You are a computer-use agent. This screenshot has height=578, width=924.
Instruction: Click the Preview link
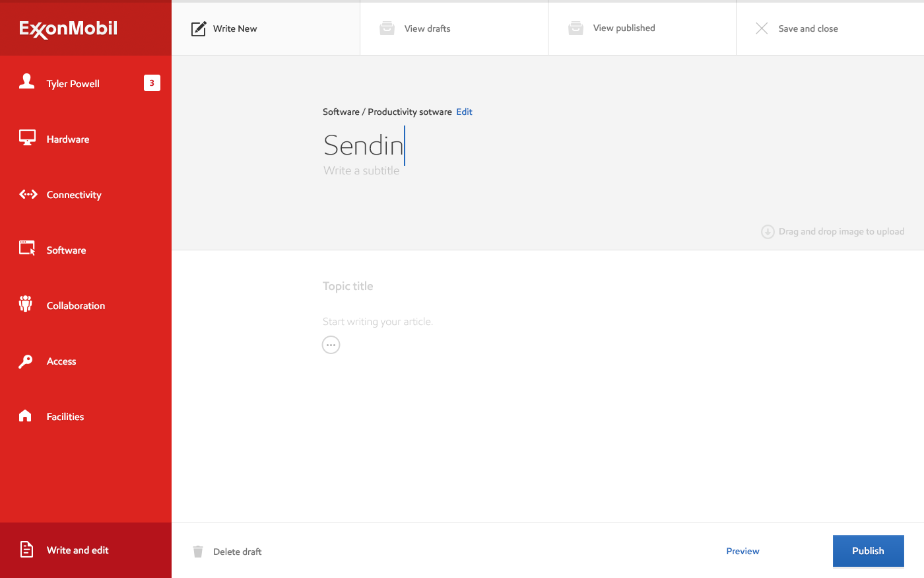tap(742, 551)
